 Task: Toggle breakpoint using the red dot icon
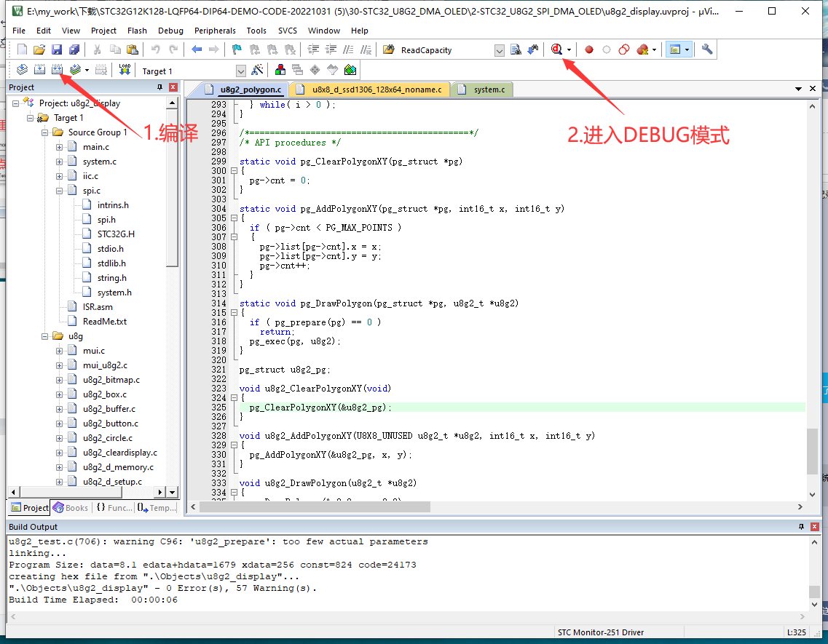pos(589,49)
